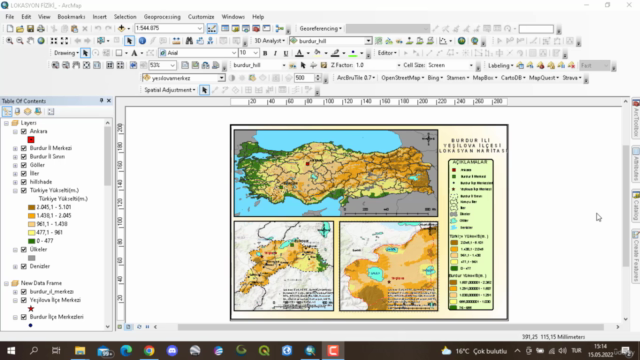The width and height of the screenshot is (640, 360).
Task: Select the Rectangle drawing tool
Action: (x=119, y=53)
